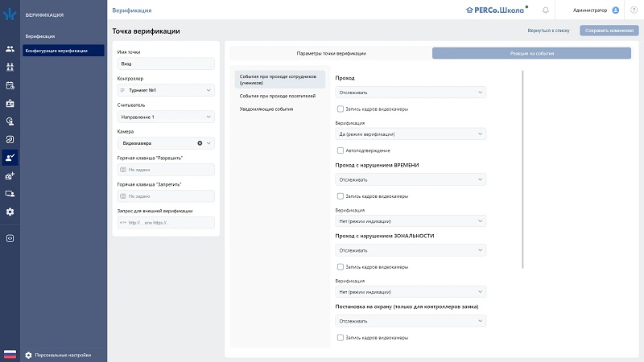Enable the Автоподтверждение checkbox
Image resolution: width=644 pixels, height=362 pixels.
click(341, 150)
